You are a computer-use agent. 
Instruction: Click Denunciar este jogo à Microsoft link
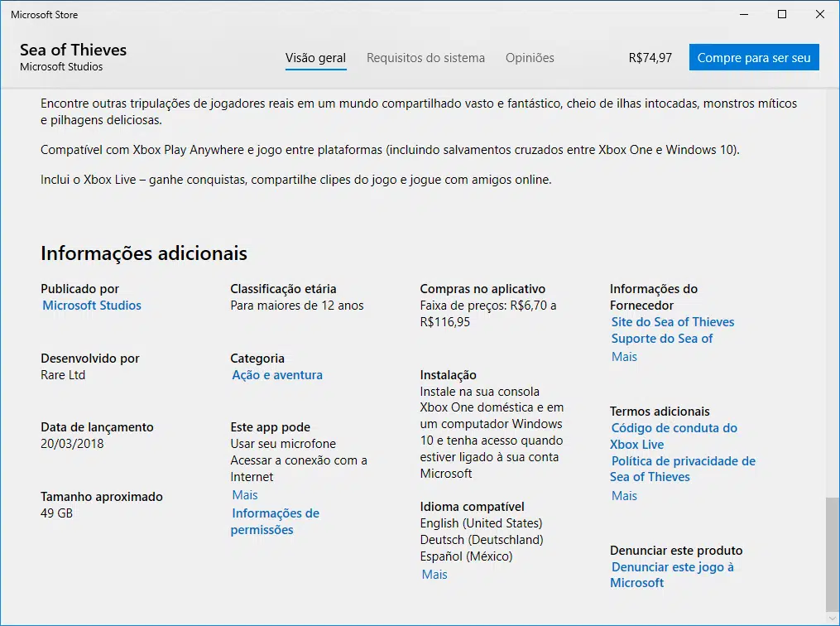(672, 575)
